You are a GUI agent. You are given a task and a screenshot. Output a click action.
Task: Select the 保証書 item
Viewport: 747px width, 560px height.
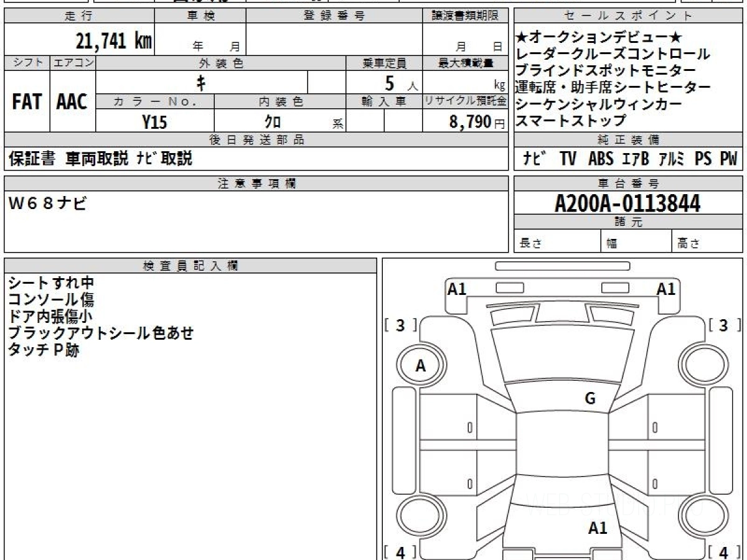pos(32,159)
